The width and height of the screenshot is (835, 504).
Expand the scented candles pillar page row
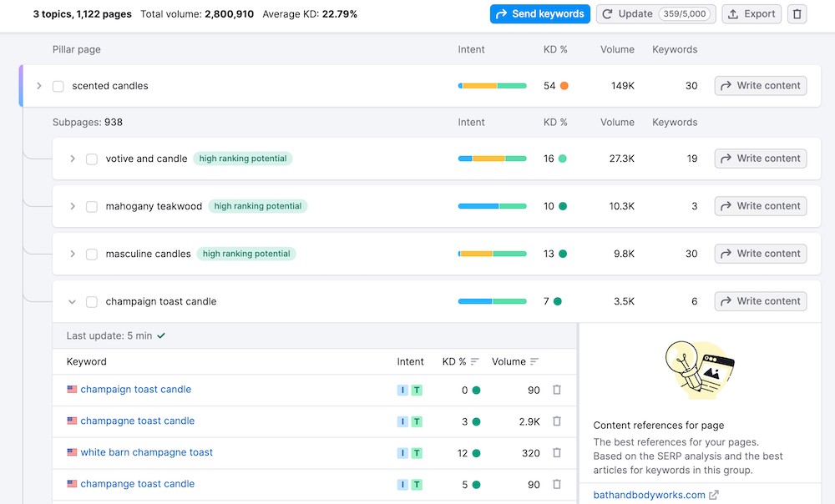[38, 85]
